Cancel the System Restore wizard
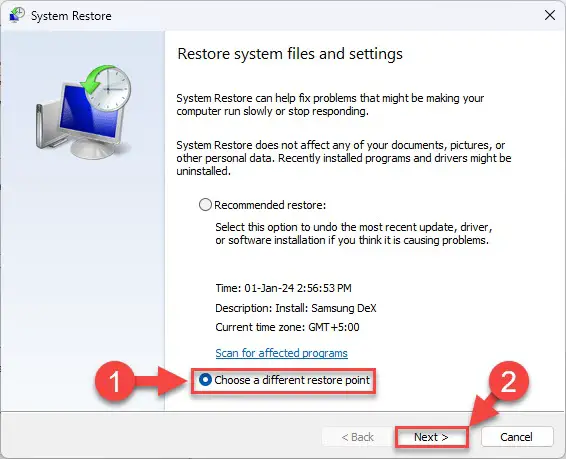The width and height of the screenshot is (566, 459). 517,437
